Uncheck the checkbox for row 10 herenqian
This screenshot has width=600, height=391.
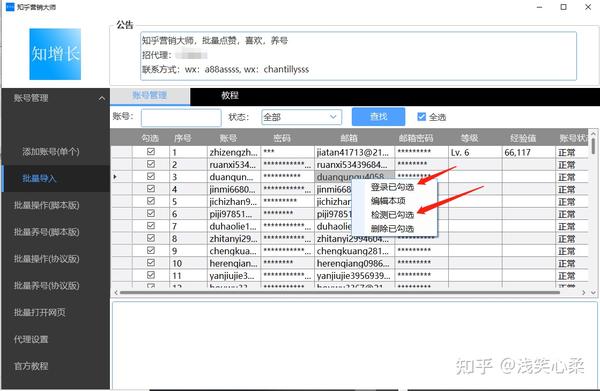click(151, 262)
